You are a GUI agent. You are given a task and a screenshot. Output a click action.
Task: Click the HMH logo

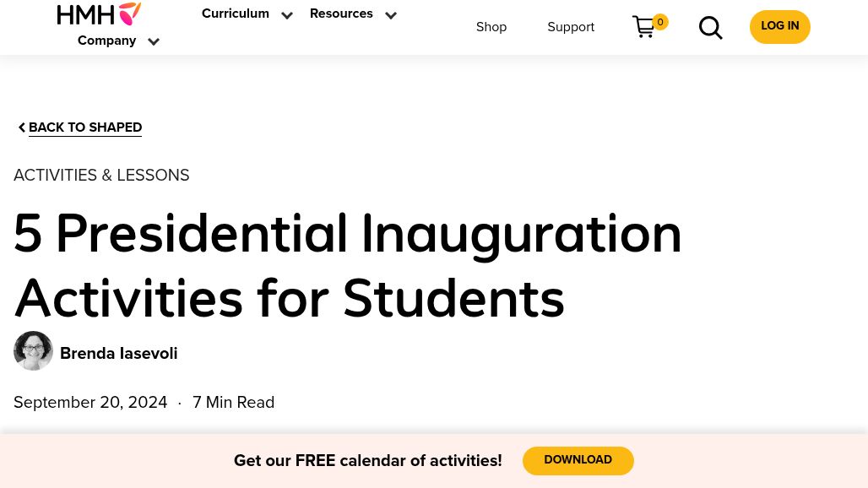coord(99,14)
